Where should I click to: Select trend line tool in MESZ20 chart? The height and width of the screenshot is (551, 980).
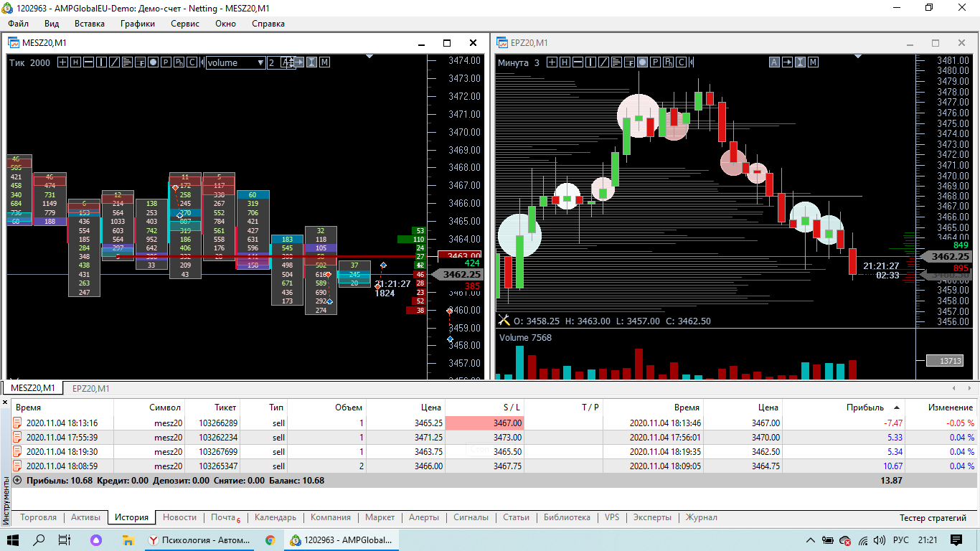coord(115,62)
